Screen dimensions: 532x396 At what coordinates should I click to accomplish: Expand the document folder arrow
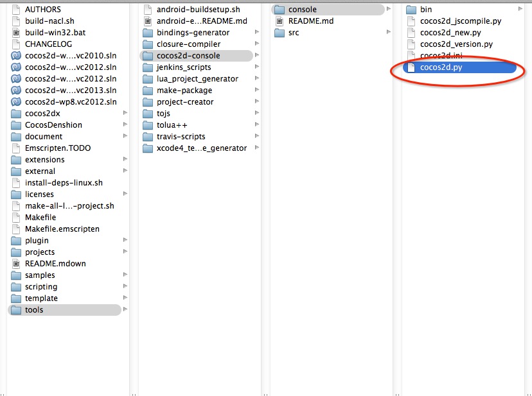(x=125, y=136)
